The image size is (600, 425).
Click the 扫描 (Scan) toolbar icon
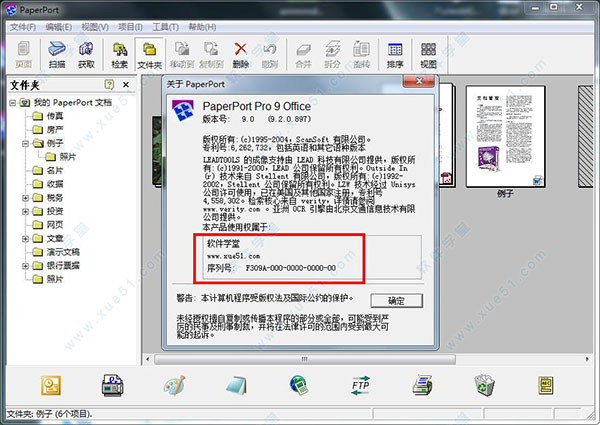(x=57, y=55)
